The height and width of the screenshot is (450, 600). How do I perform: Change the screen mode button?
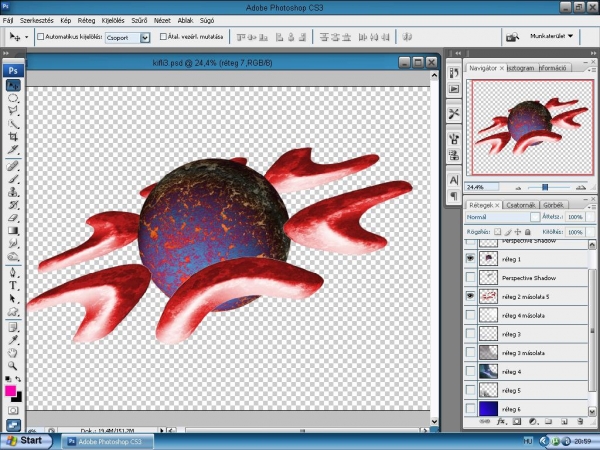[13, 425]
